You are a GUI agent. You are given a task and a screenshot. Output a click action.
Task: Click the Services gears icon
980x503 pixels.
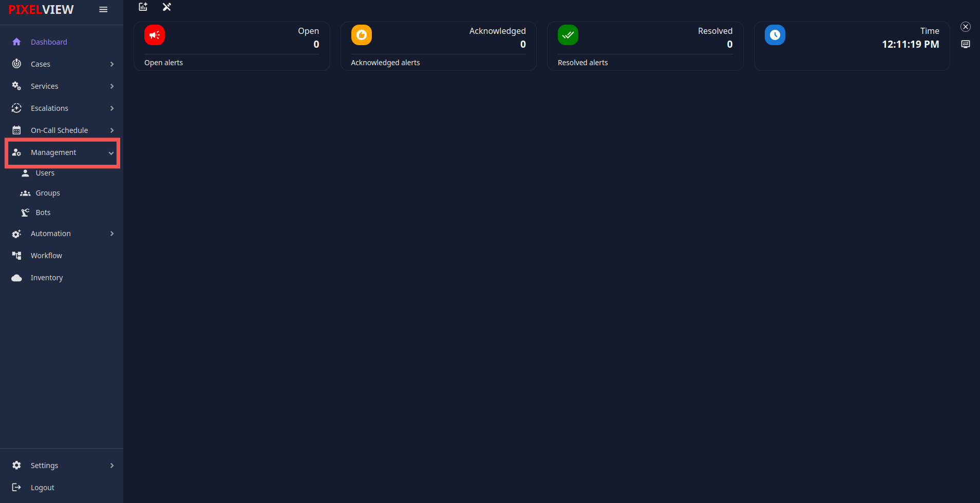point(16,86)
